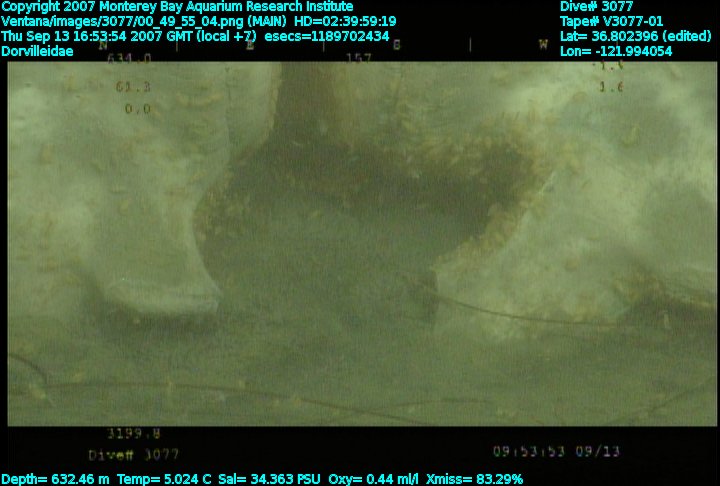
Task: Select the Tape# V3077-01 label
Action: pos(611,22)
